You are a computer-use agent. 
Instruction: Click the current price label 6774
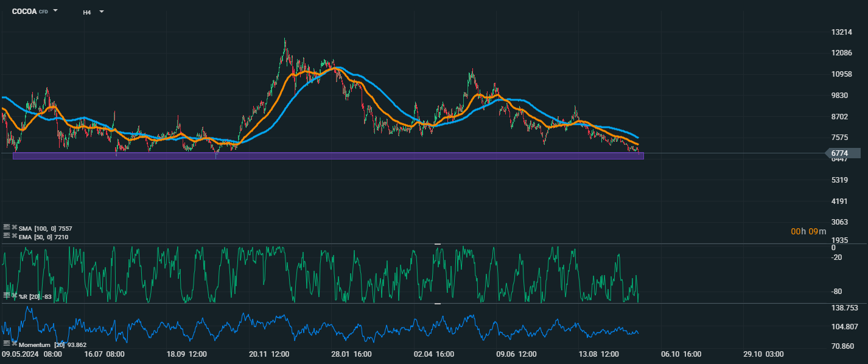840,153
